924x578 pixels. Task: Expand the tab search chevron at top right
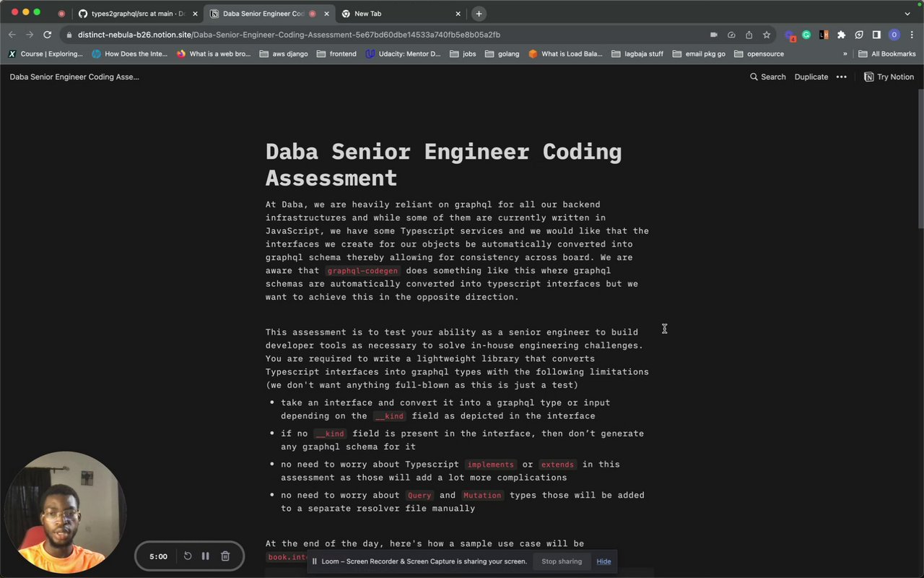tap(908, 14)
